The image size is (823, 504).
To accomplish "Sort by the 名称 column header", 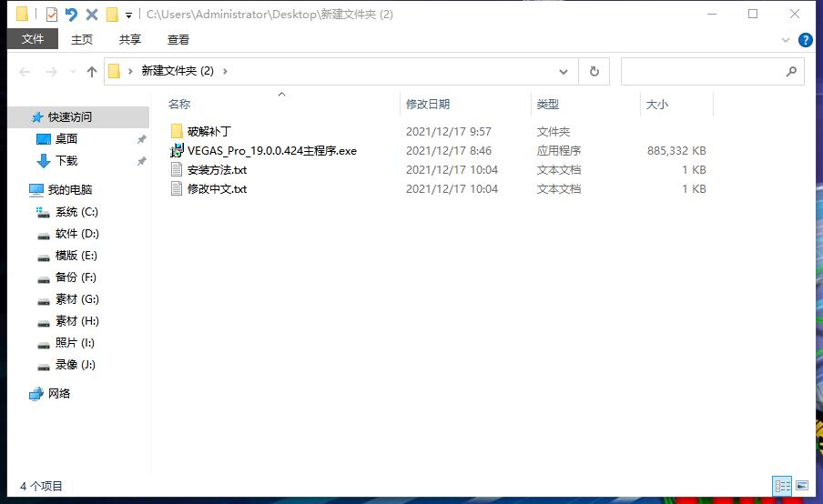I will pyautogui.click(x=179, y=105).
